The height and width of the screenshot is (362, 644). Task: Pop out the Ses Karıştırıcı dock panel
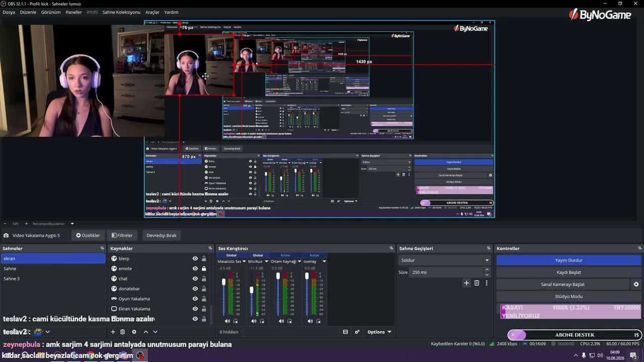pyautogui.click(x=391, y=248)
